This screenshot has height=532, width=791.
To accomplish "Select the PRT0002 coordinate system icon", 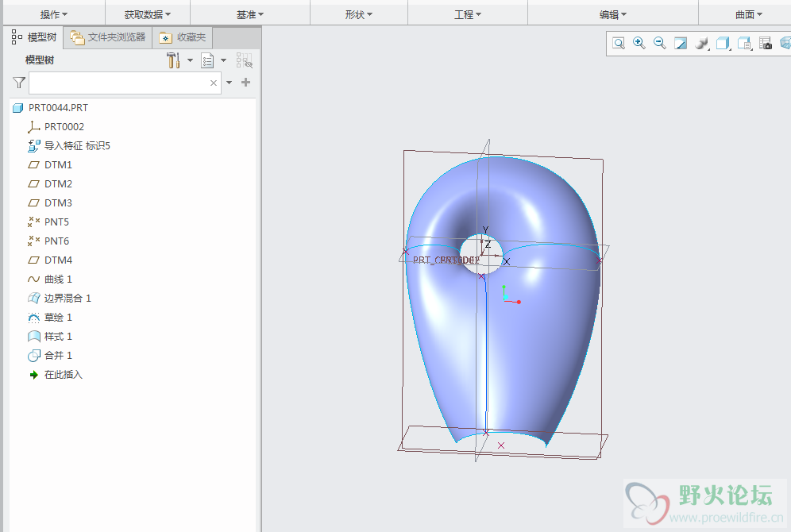I will point(34,127).
